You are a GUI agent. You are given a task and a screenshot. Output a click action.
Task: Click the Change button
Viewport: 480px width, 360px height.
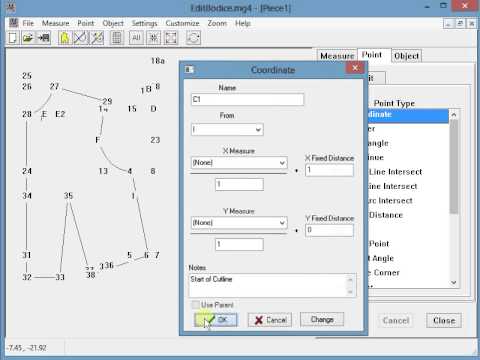coord(322,319)
